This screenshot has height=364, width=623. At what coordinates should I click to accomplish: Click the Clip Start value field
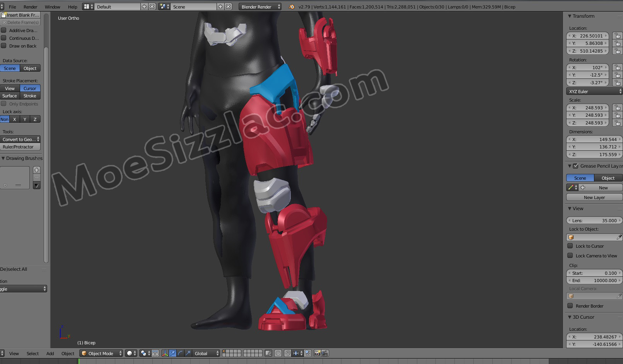click(594, 273)
